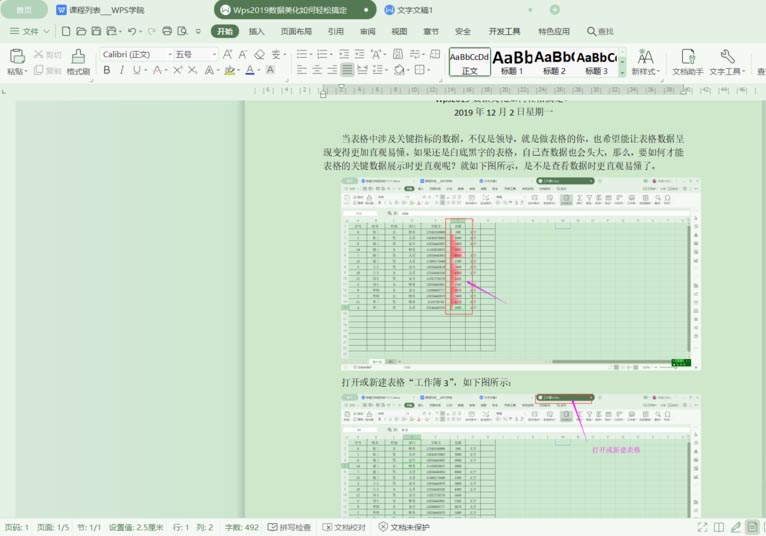Open the 开发工具 ribbon tab

point(504,31)
